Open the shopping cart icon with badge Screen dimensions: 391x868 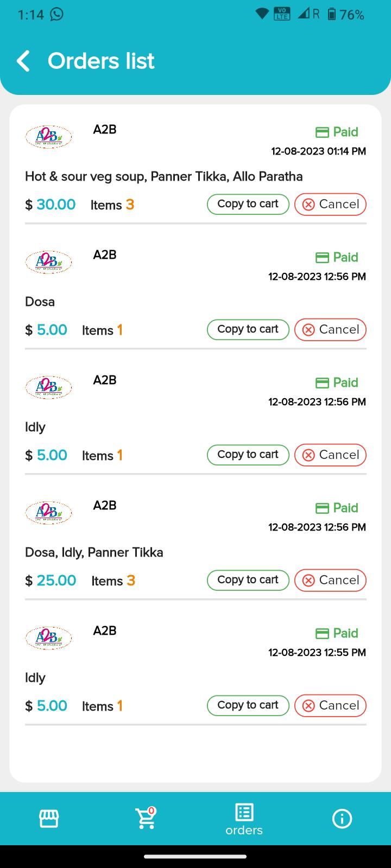point(146,818)
